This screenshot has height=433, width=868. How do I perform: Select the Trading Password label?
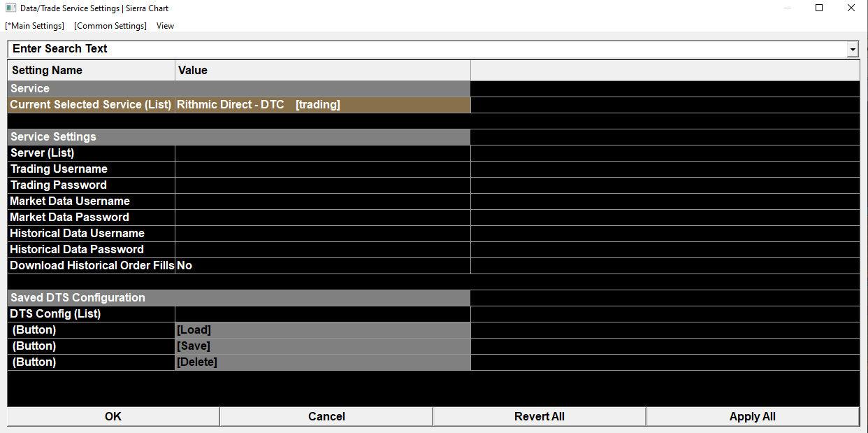click(x=91, y=185)
